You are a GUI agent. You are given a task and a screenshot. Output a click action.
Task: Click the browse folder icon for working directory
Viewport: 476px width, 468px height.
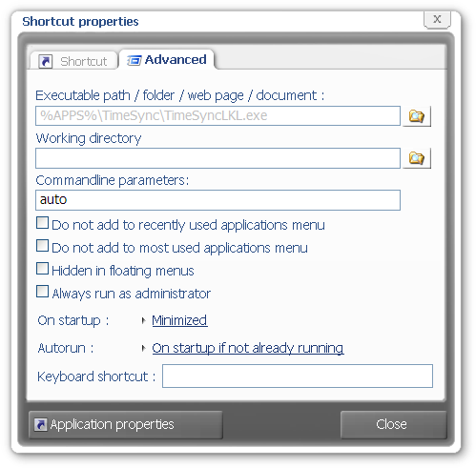(417, 158)
